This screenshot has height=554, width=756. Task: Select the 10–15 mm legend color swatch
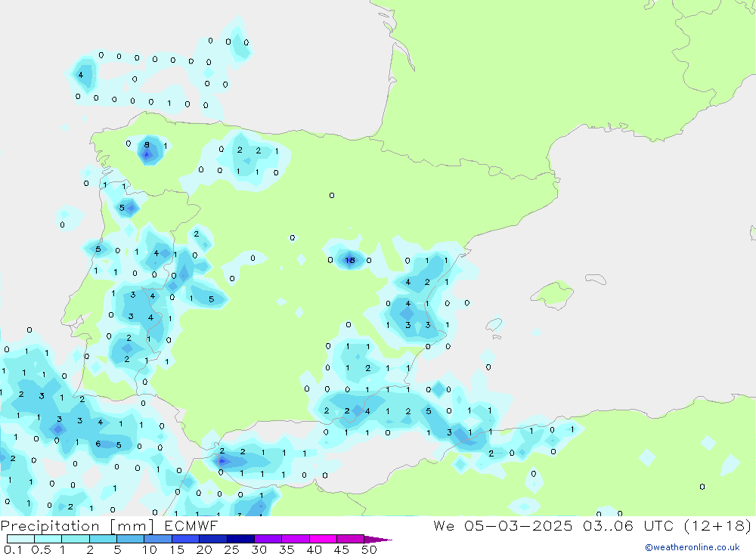point(158,539)
